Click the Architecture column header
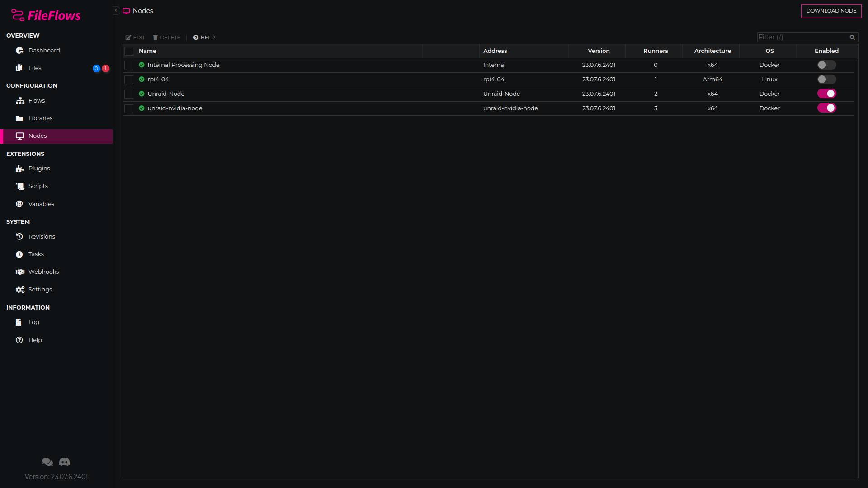 712,51
